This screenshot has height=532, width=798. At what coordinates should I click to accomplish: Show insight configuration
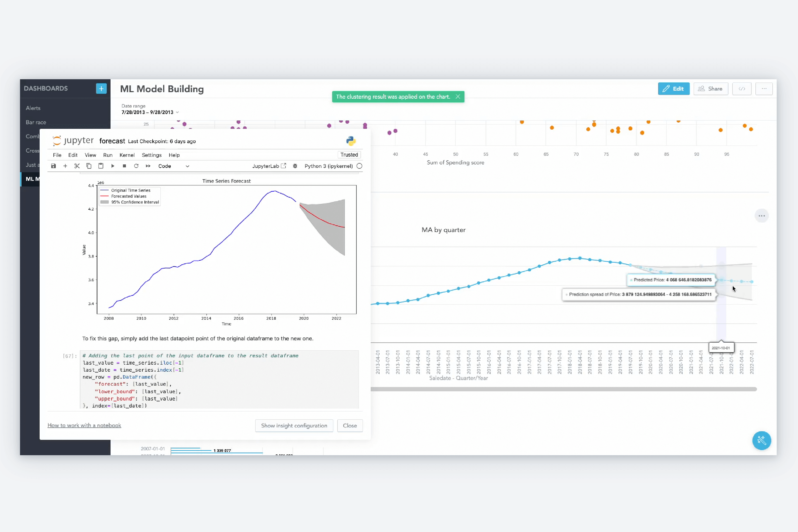[294, 426]
